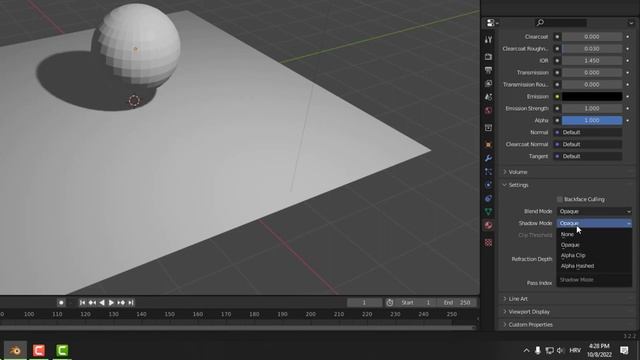
Task: Open the Modifiers wrench tab
Action: (489, 158)
